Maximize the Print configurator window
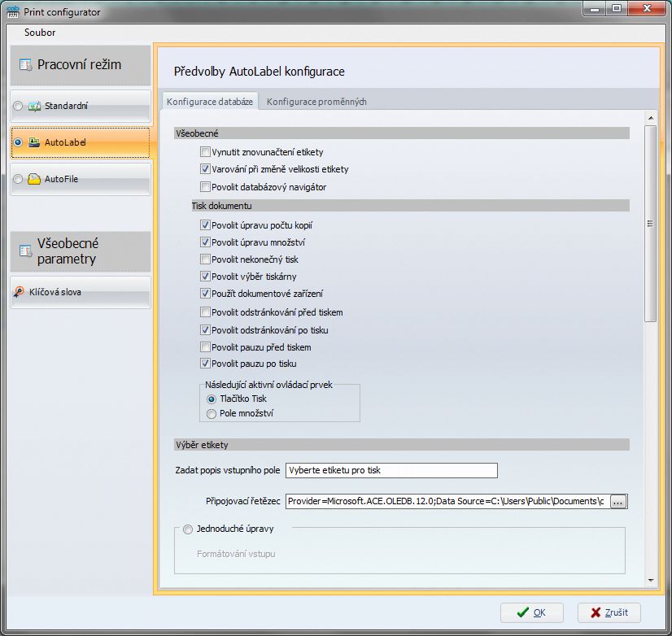This screenshot has width=672, height=636. tap(617, 9)
